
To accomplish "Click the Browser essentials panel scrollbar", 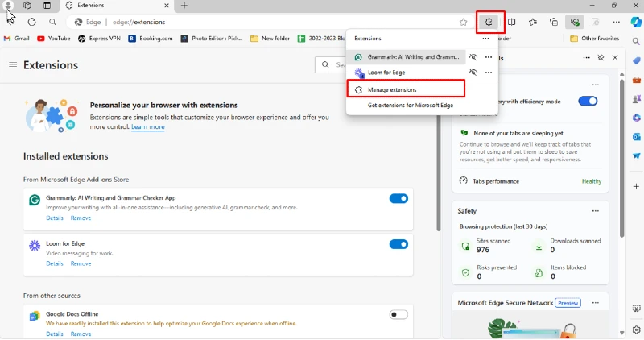I will pos(621,158).
